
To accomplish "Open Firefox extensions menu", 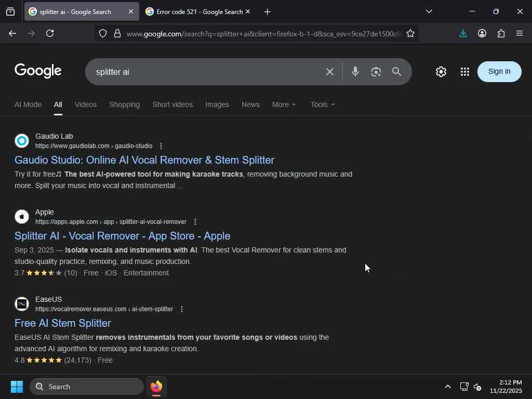I will tap(501, 33).
